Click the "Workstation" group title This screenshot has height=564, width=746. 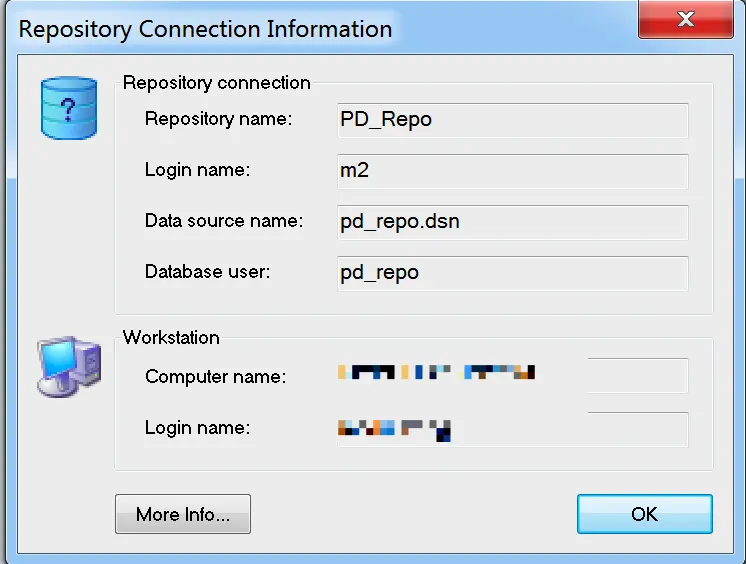point(171,337)
